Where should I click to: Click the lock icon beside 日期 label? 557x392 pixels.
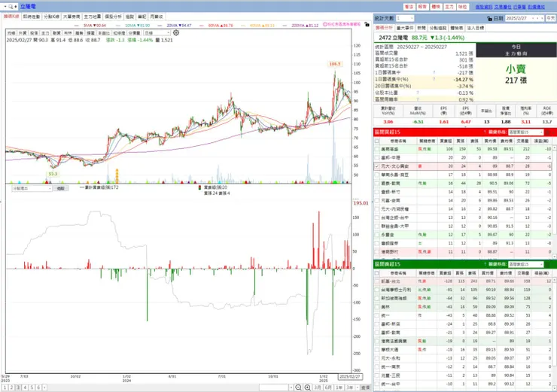pyautogui.click(x=489, y=18)
